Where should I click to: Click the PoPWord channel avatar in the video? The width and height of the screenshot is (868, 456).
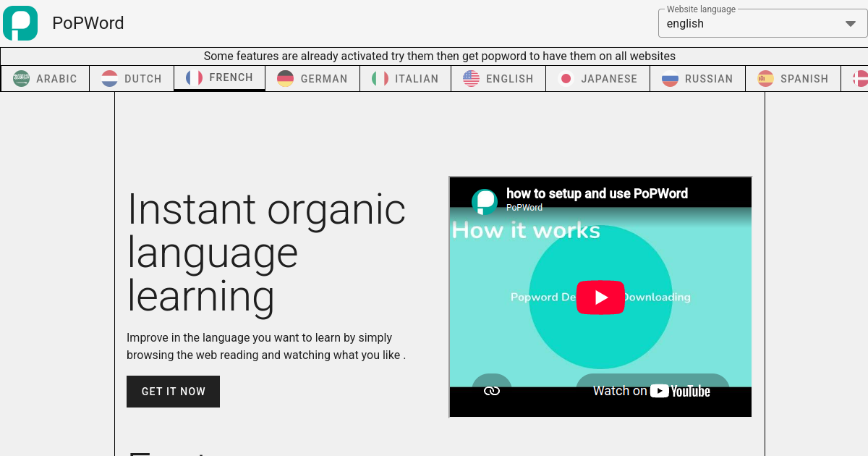pyautogui.click(x=485, y=200)
